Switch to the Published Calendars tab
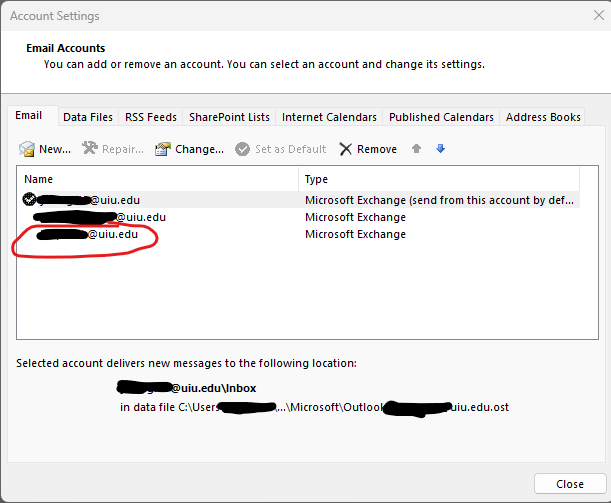 [441, 117]
